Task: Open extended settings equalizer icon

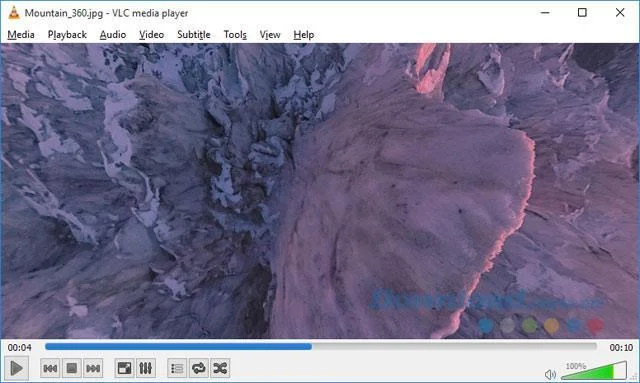Action: pos(146,369)
